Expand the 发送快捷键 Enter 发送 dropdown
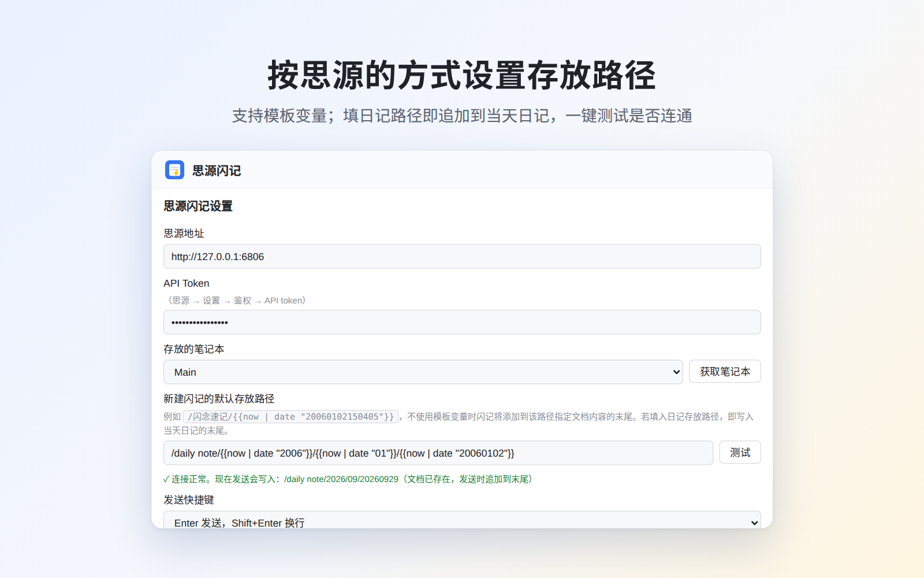 (462, 520)
